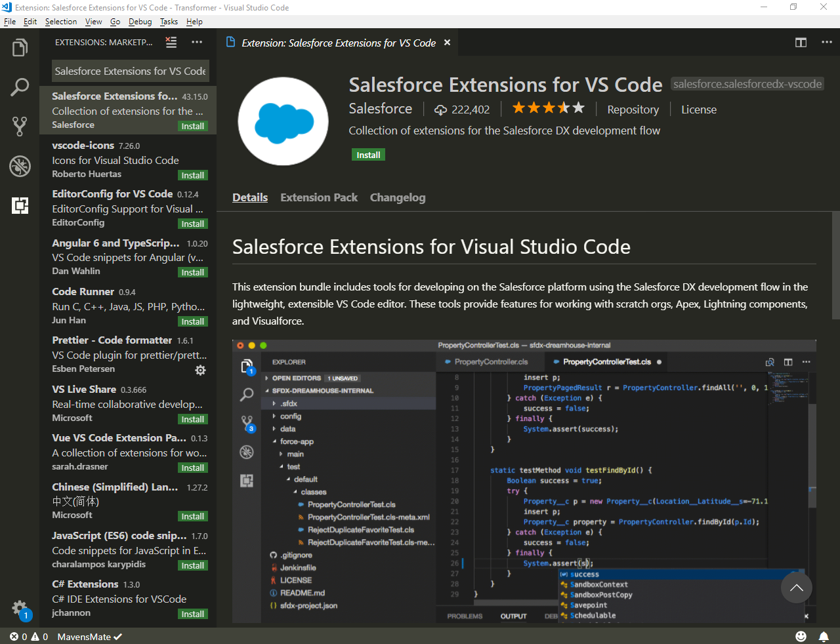Click the Salesforce publisher name link
This screenshot has width=840, height=644.
(381, 108)
